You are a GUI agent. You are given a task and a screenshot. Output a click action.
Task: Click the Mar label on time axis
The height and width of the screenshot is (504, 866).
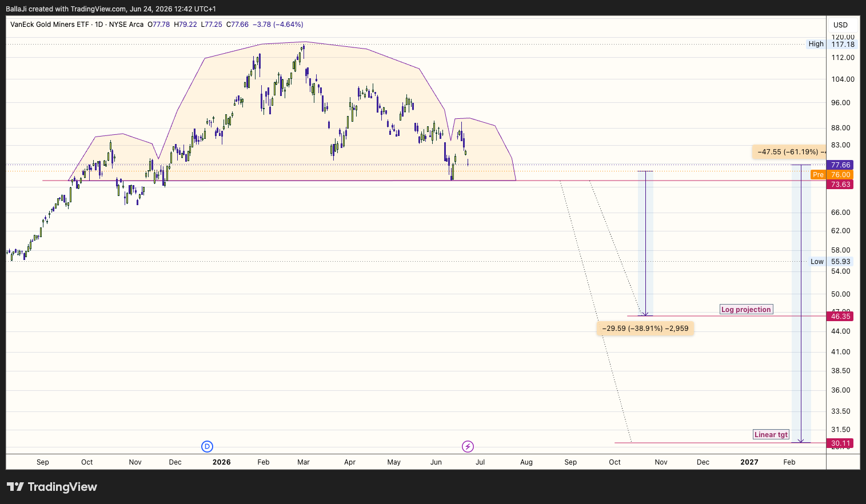[304, 462]
